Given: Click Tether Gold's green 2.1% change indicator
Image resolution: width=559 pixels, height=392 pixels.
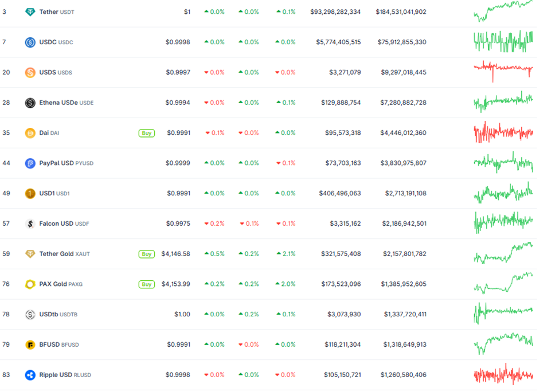Looking at the screenshot, I should [289, 253].
